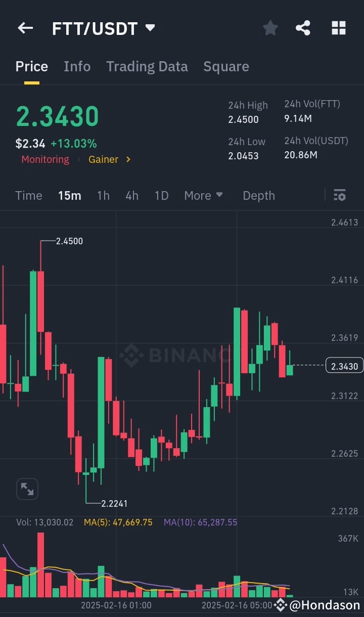The width and height of the screenshot is (364, 617).
Task: Switch chart to 1h interval
Action: point(103,195)
